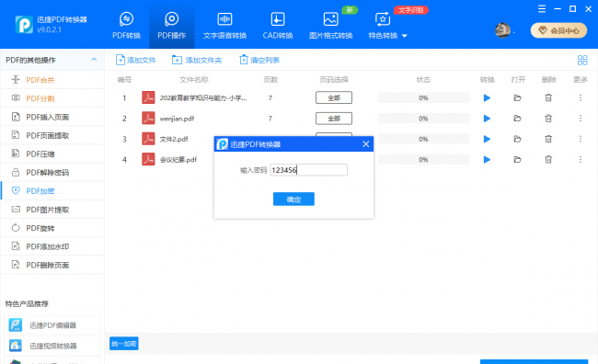
Task: Delete 文件2.pdf with trash icon
Action: tap(548, 139)
